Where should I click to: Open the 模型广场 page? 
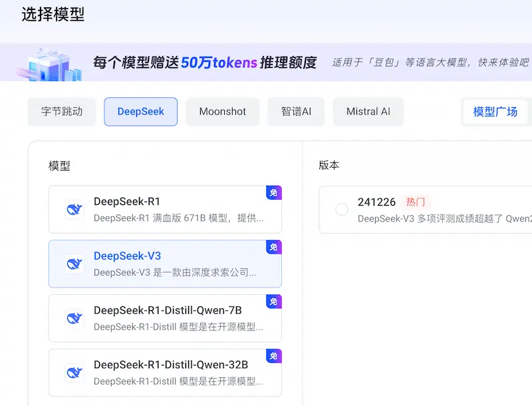[495, 111]
